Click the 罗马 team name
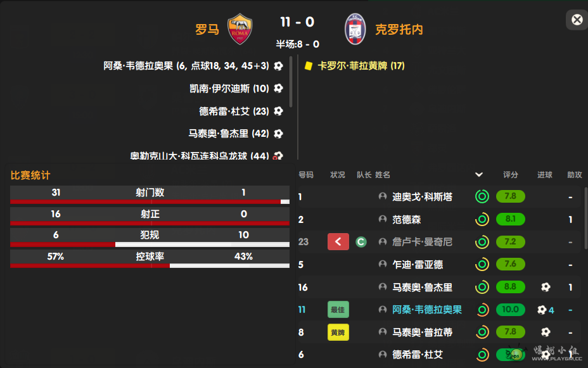588x368 pixels. [x=207, y=29]
